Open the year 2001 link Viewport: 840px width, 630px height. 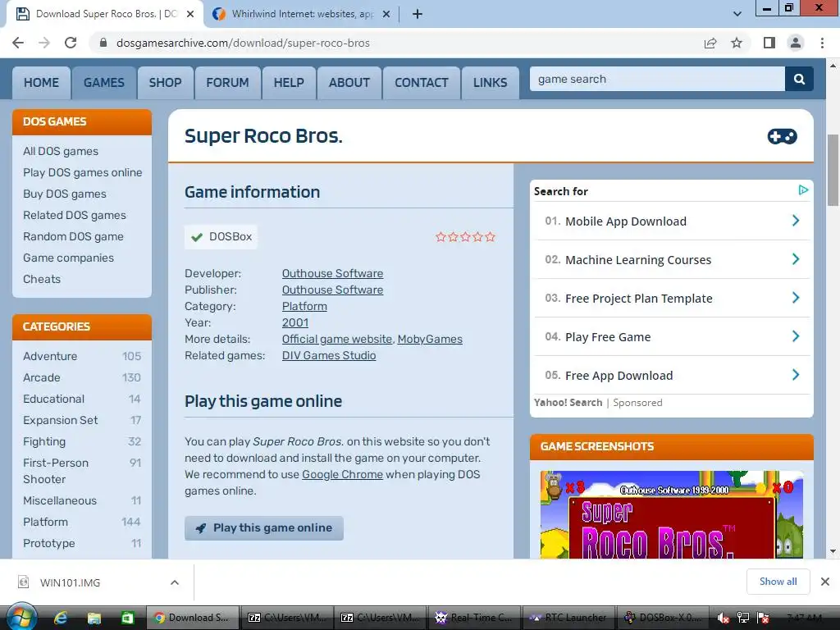(x=295, y=322)
